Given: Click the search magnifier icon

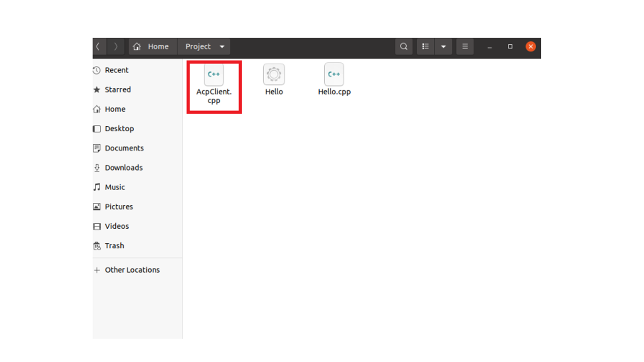Looking at the screenshot, I should click(x=404, y=47).
